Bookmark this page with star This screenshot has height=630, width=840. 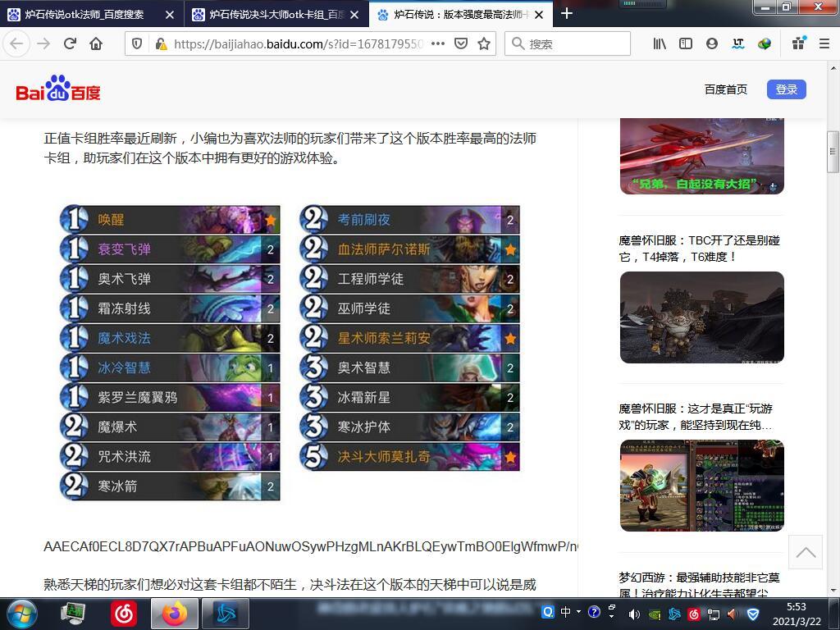coord(484,43)
